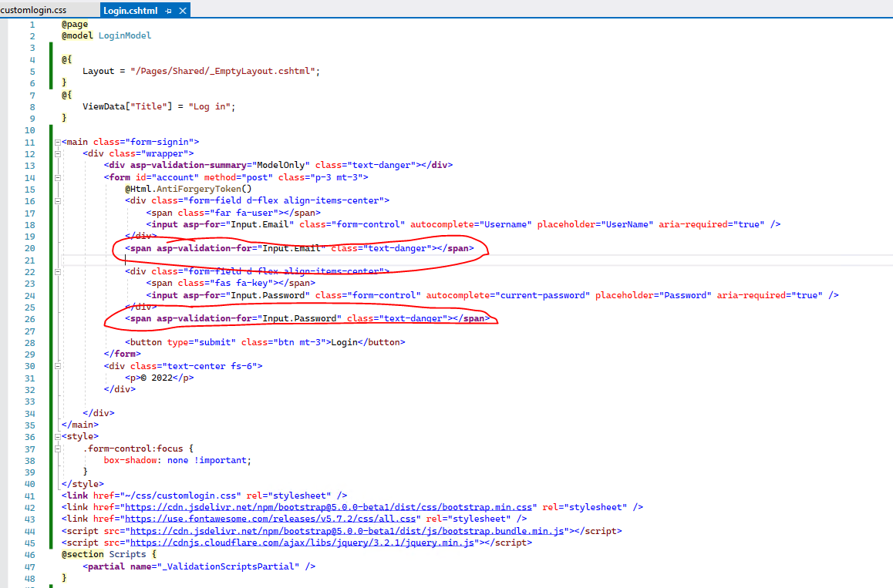
Task: Click @Html.AntiForgeryToken() call
Action: point(188,189)
